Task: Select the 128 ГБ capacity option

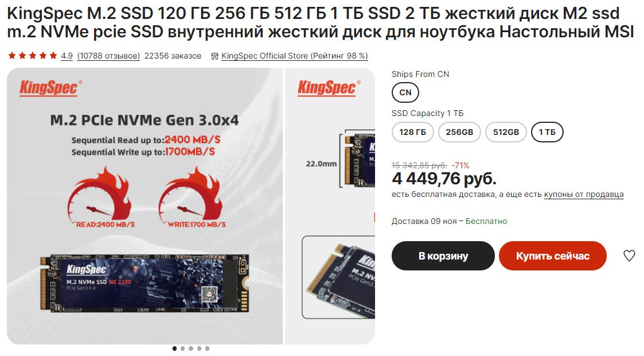Action: tap(412, 132)
